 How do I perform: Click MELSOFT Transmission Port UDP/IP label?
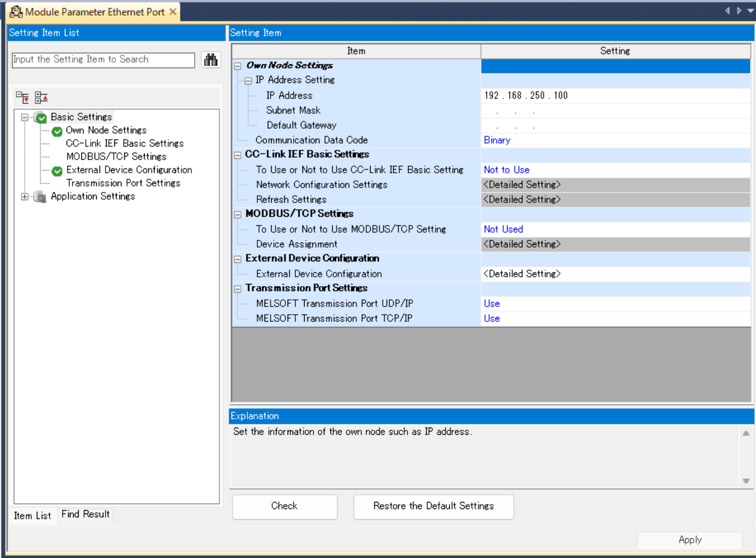(335, 304)
